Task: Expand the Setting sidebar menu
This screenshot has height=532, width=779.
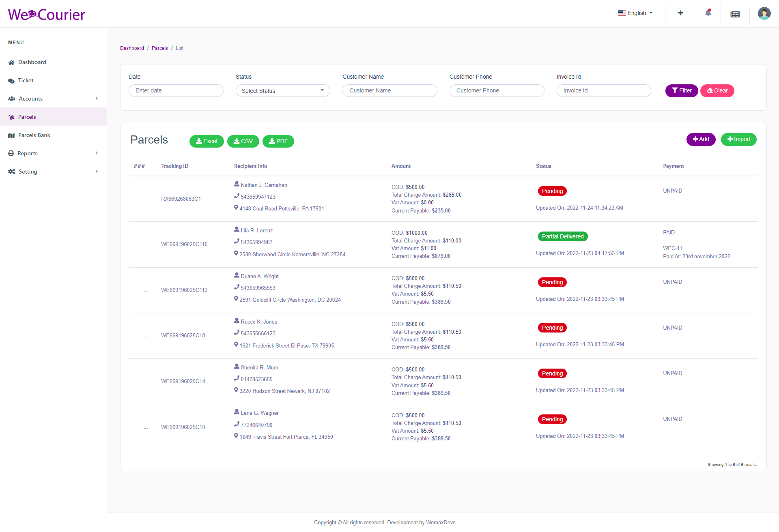Action: (x=27, y=172)
